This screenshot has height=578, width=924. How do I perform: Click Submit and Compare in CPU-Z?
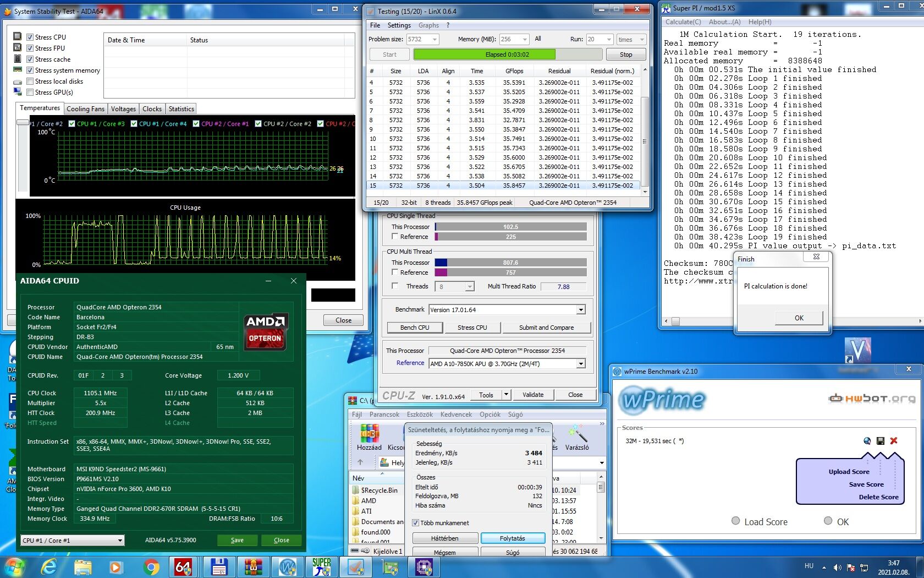pyautogui.click(x=546, y=328)
